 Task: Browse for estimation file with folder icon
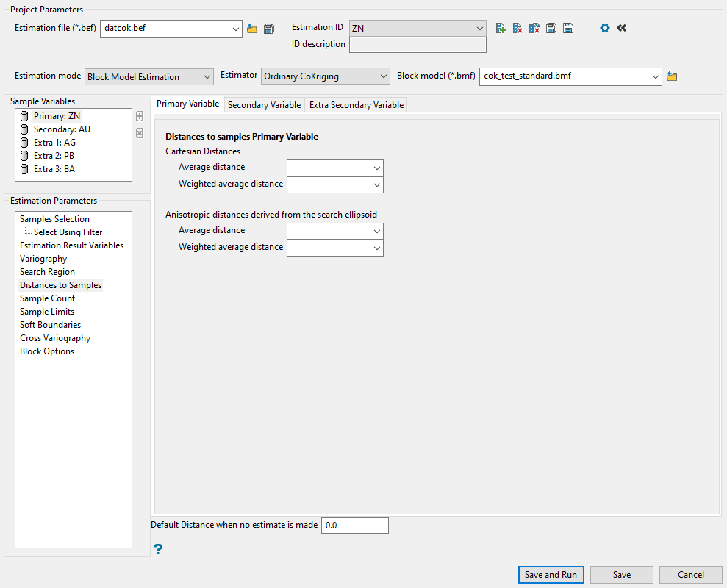252,29
